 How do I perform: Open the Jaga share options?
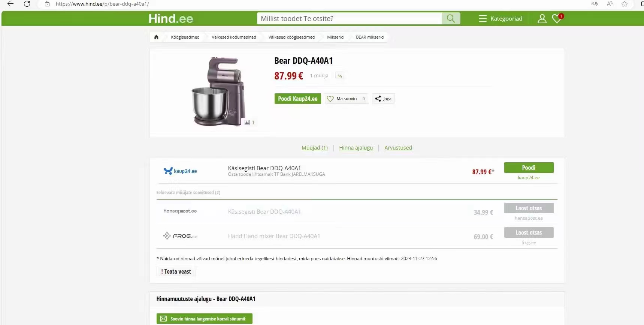pos(383,99)
